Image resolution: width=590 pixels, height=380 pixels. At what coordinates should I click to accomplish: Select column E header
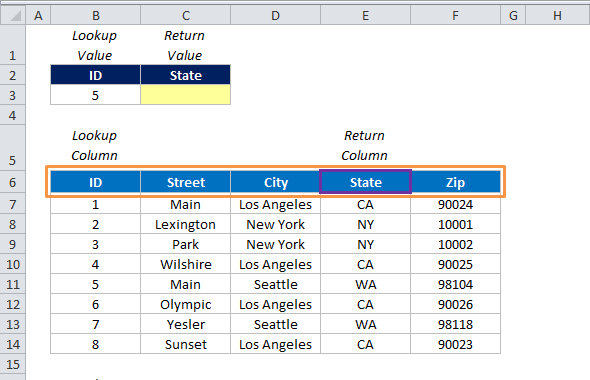(365, 15)
